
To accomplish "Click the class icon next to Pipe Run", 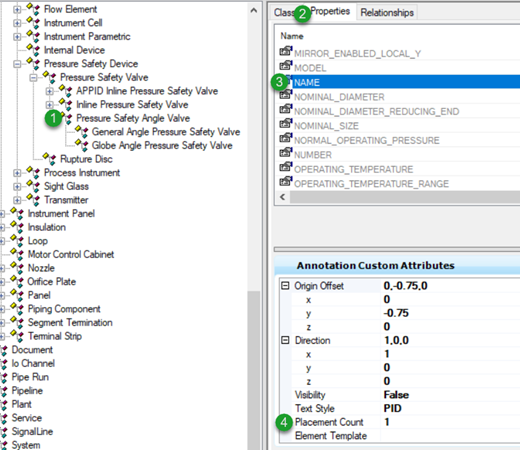I will [4, 377].
